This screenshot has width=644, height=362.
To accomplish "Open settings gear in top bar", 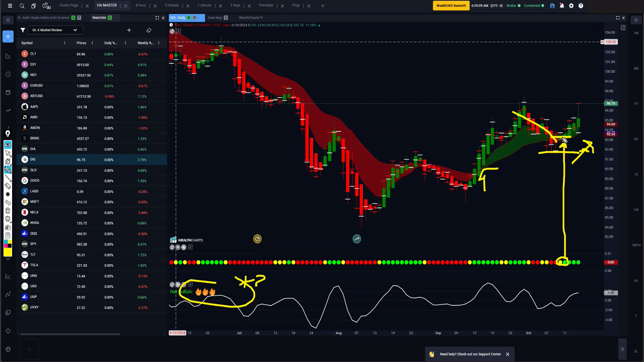I will click(571, 6).
